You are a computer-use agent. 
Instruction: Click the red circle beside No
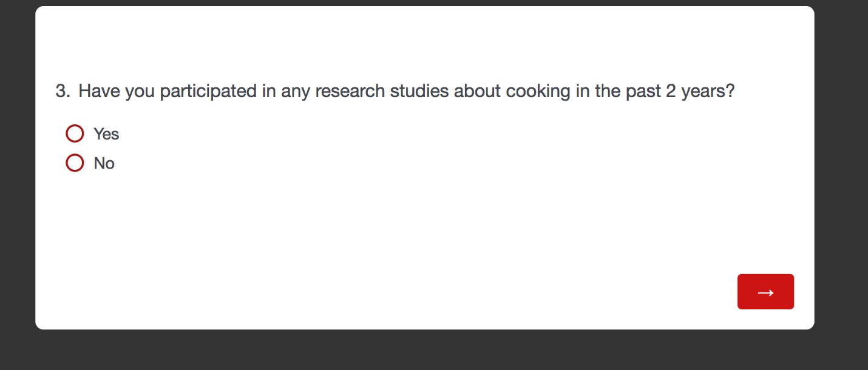pyautogui.click(x=75, y=163)
